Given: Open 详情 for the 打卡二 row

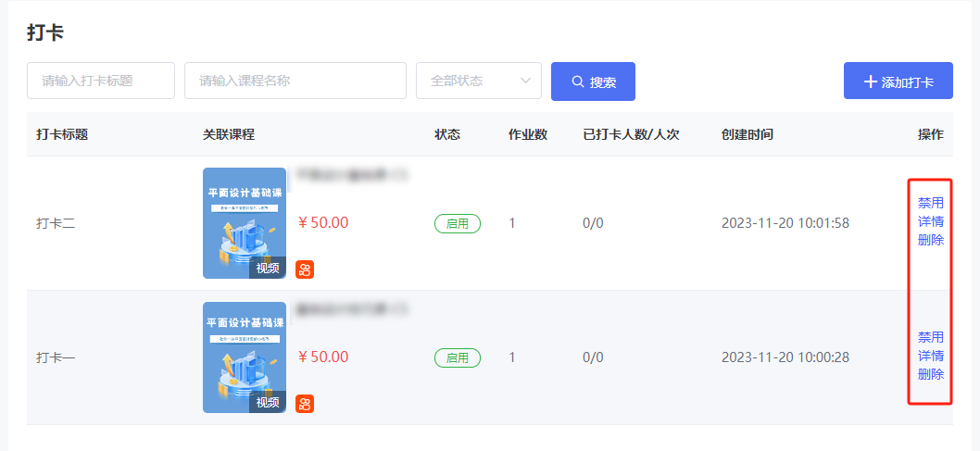Looking at the screenshot, I should [x=931, y=222].
